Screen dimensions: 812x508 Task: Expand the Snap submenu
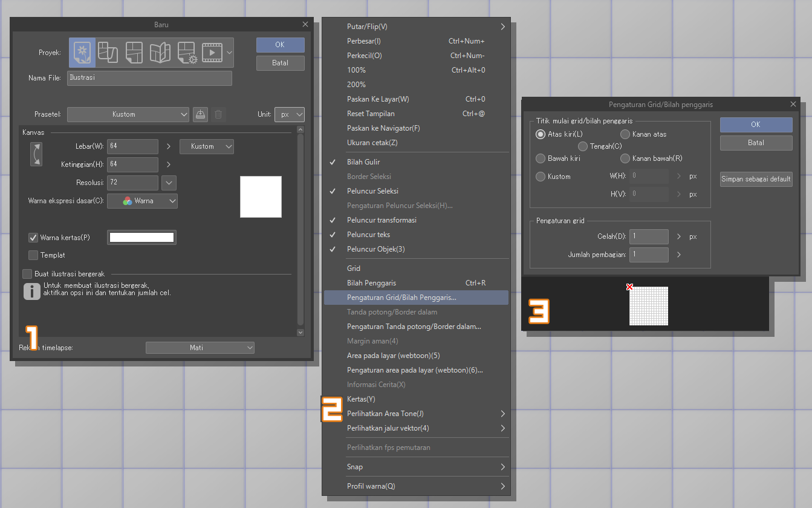502,467
